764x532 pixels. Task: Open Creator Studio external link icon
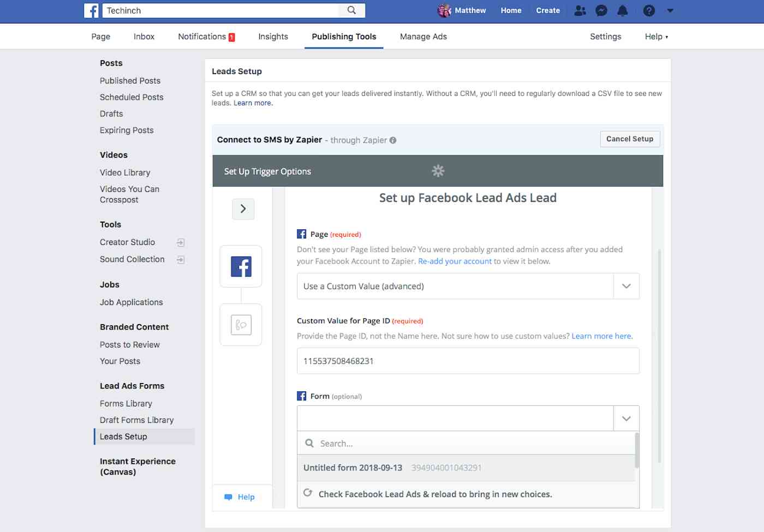coord(181,242)
